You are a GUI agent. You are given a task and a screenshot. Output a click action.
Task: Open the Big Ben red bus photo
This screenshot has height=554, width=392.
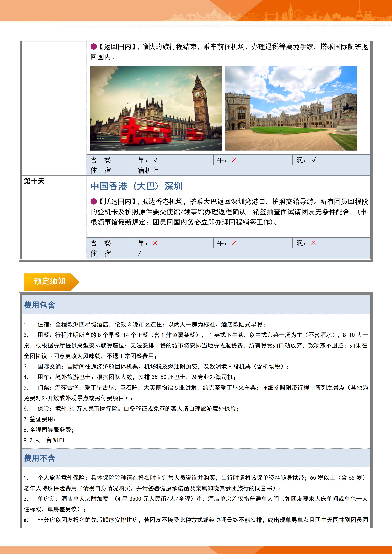[x=156, y=108]
